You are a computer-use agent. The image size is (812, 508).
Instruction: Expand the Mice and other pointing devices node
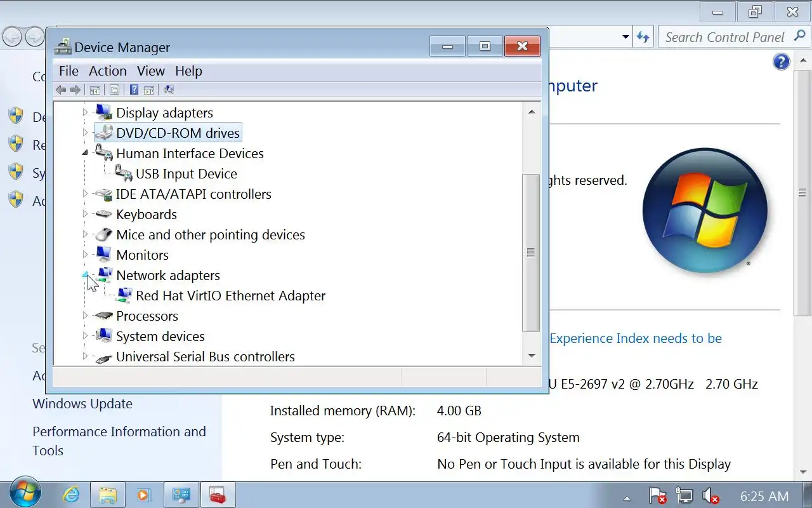coord(85,234)
